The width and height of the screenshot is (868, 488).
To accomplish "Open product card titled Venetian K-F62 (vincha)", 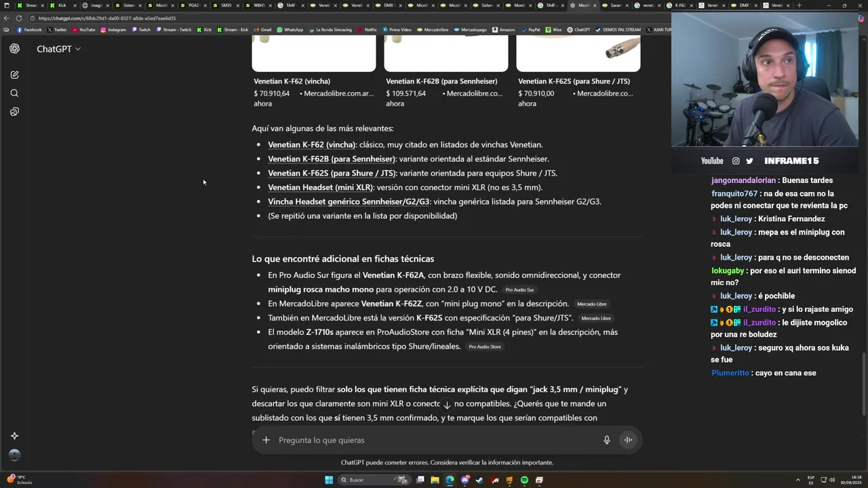I will click(x=313, y=71).
